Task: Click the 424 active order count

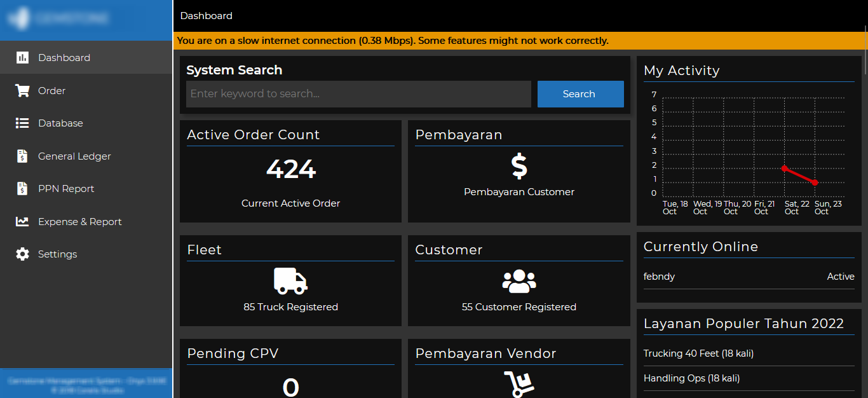Action: [x=290, y=169]
